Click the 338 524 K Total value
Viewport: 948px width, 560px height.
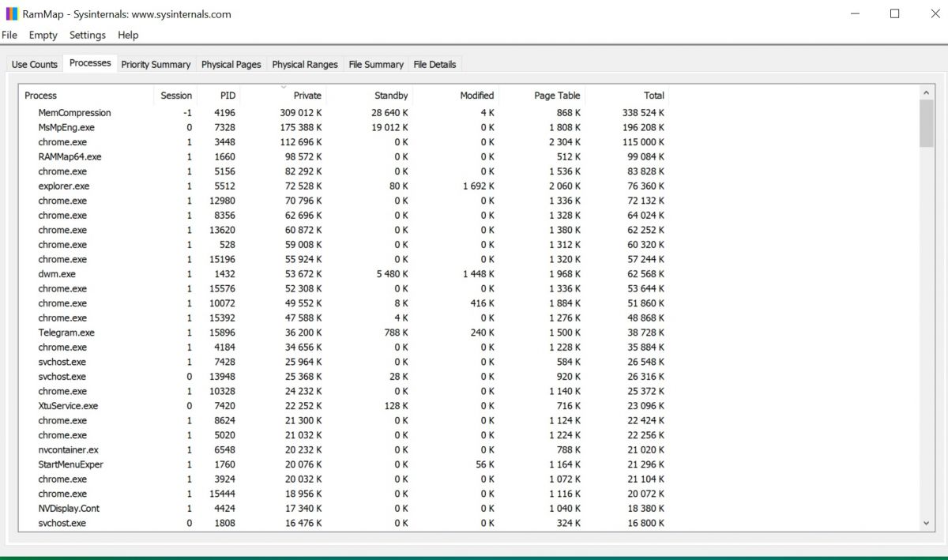point(643,113)
